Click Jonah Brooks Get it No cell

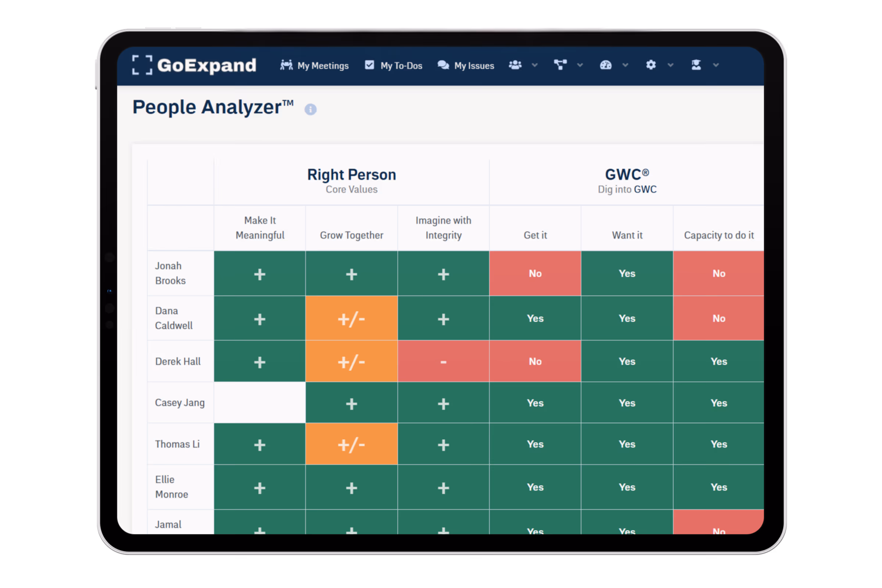[x=535, y=273]
